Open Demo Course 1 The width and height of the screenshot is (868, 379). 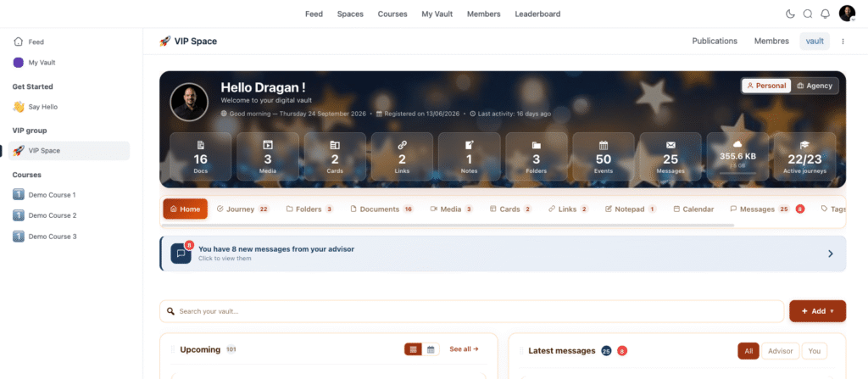[70, 195]
